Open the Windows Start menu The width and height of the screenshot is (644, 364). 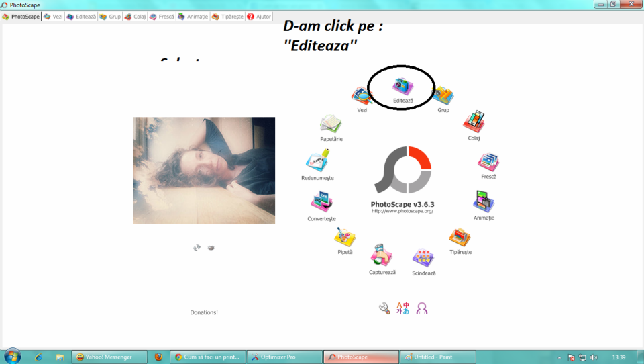pyautogui.click(x=12, y=356)
